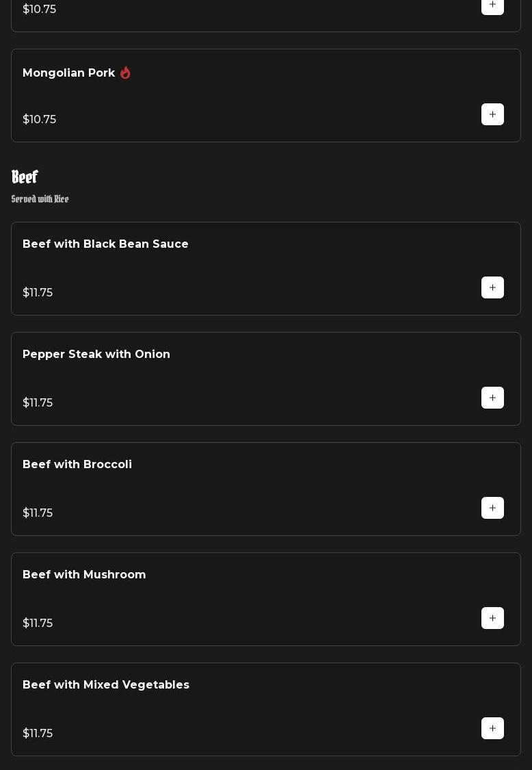Image resolution: width=532 pixels, height=770 pixels.
Task: View the Beef with Broccoli item name
Action: 77,465
